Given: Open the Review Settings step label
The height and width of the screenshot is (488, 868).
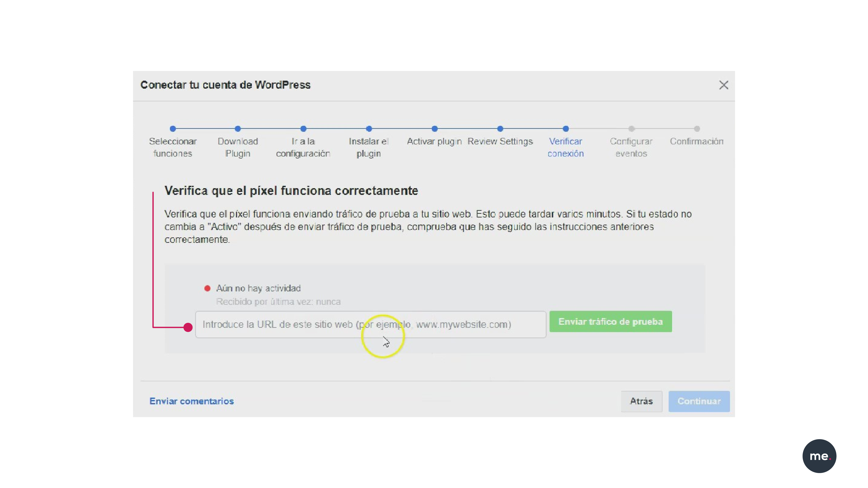Looking at the screenshot, I should 500,141.
